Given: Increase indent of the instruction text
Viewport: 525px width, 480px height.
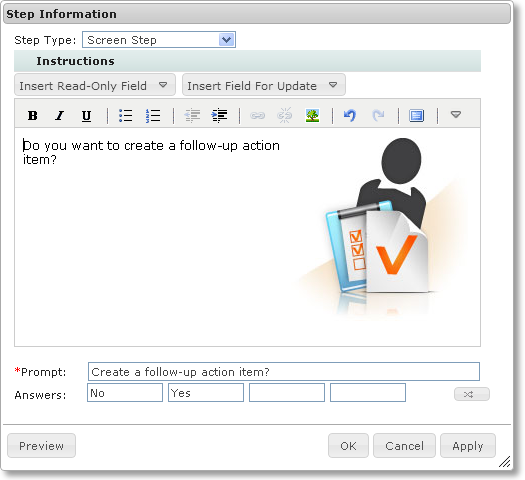Looking at the screenshot, I should click(x=219, y=115).
